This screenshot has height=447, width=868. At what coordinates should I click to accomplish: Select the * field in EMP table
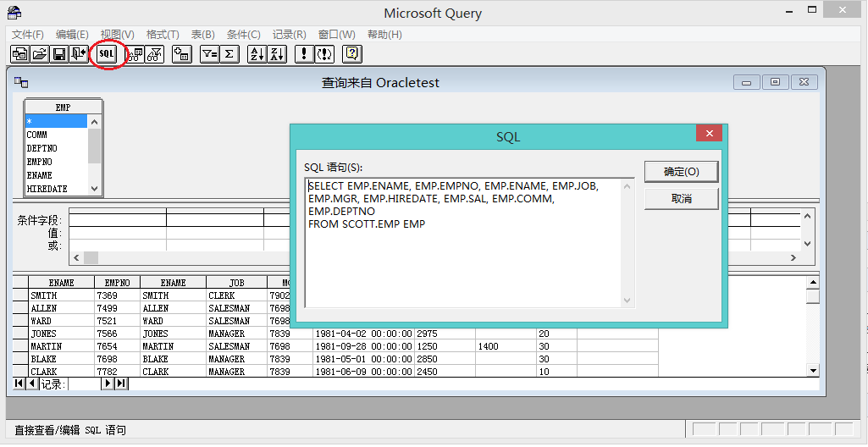[56, 121]
